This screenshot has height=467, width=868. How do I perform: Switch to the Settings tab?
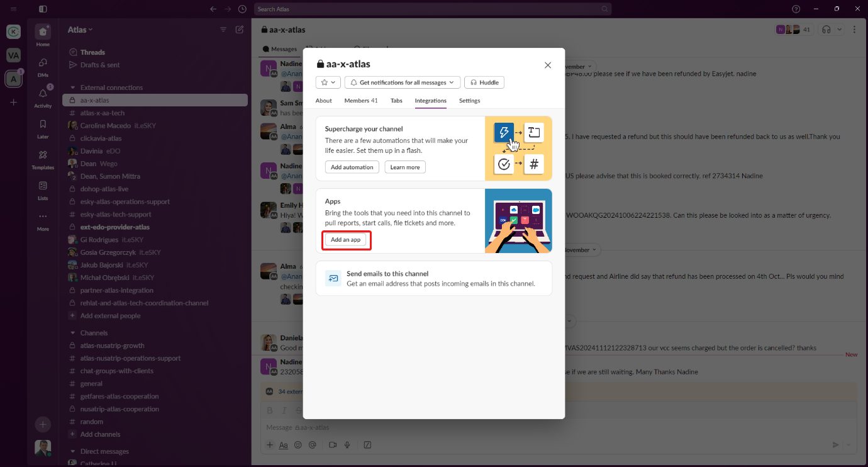click(x=469, y=101)
